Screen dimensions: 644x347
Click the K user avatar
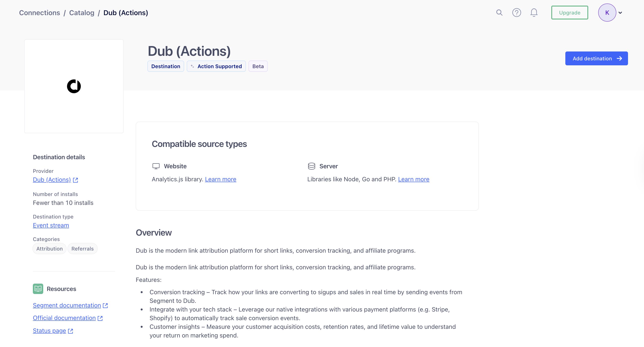[607, 13]
